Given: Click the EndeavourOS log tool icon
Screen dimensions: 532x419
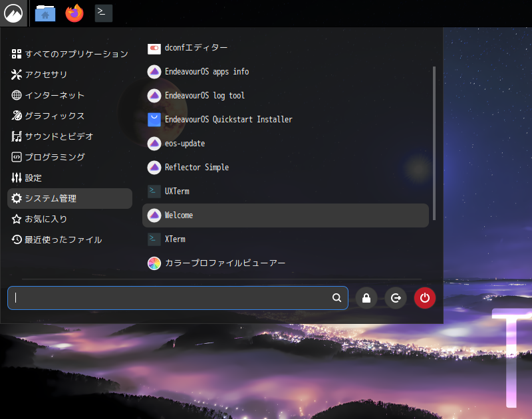Looking at the screenshot, I should pos(154,96).
